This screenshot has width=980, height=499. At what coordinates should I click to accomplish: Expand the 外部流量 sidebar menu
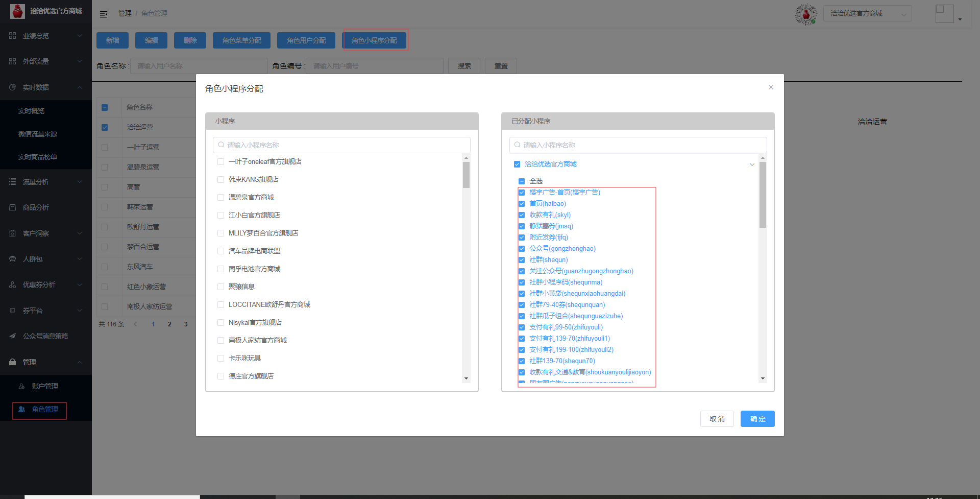(x=46, y=61)
